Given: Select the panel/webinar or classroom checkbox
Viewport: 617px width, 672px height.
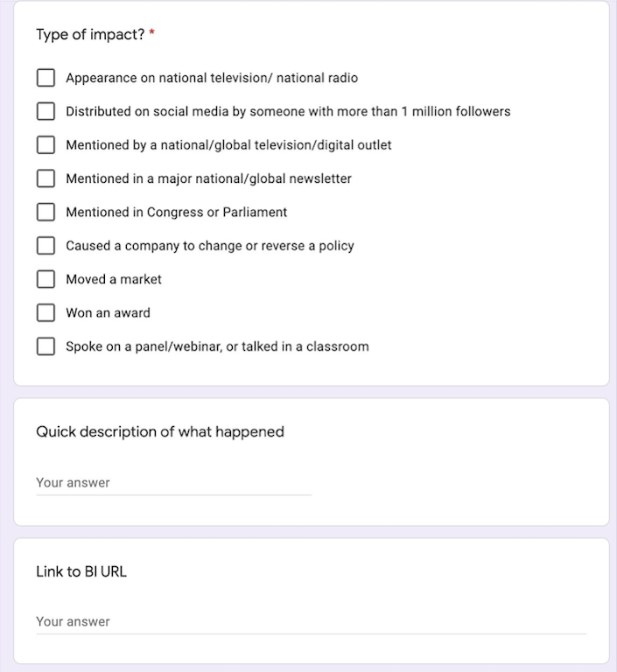Looking at the screenshot, I should click(x=46, y=346).
